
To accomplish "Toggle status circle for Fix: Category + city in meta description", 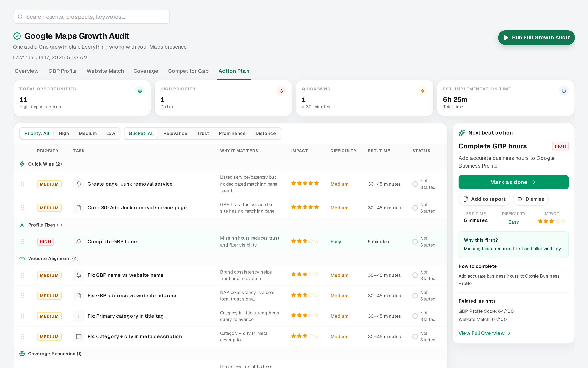I will click(x=415, y=336).
